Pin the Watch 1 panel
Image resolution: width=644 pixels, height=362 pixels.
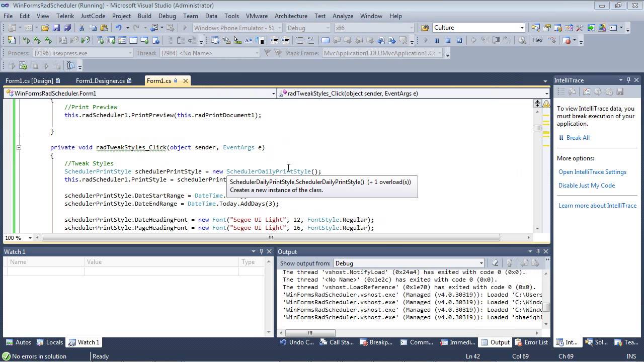click(x=261, y=251)
